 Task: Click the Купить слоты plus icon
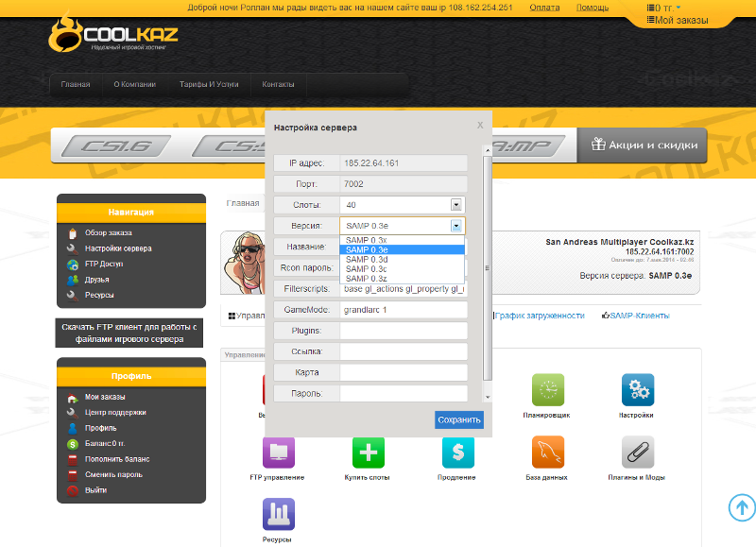coord(369,453)
